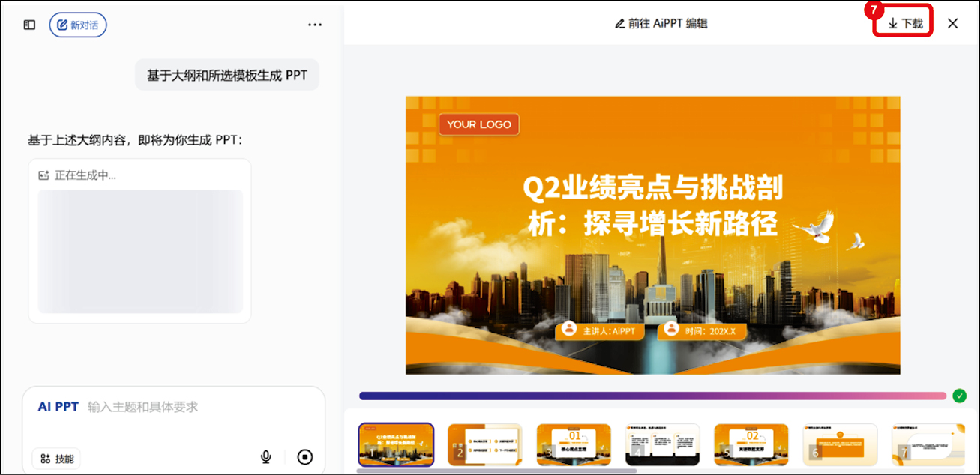Select slide 3 section 01 thumbnail
The height and width of the screenshot is (475, 980).
pos(574,444)
